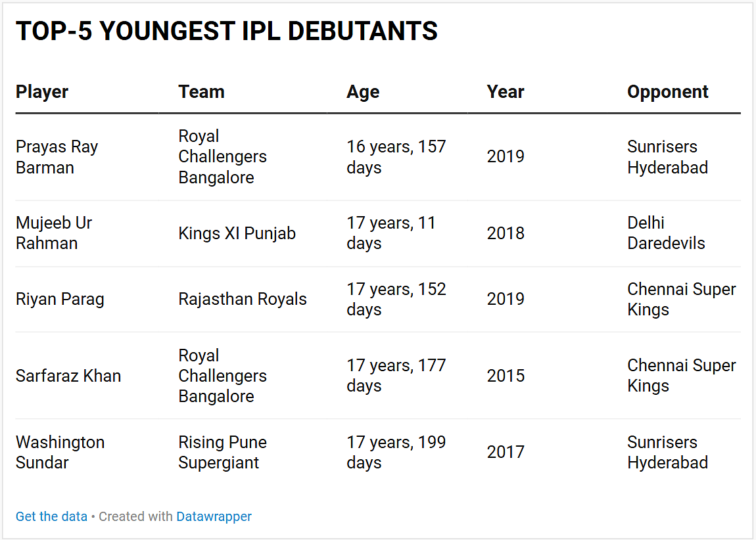Select the Washington Sundar player cell
The width and height of the screenshot is (756, 540).
tap(60, 452)
